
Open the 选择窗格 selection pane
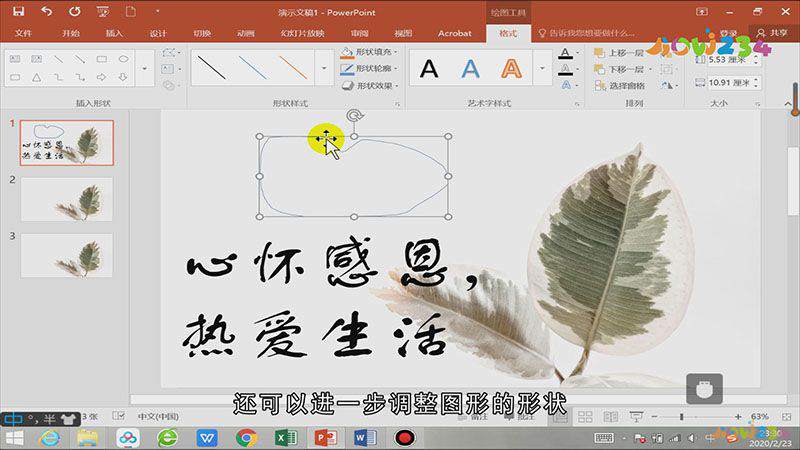620,86
